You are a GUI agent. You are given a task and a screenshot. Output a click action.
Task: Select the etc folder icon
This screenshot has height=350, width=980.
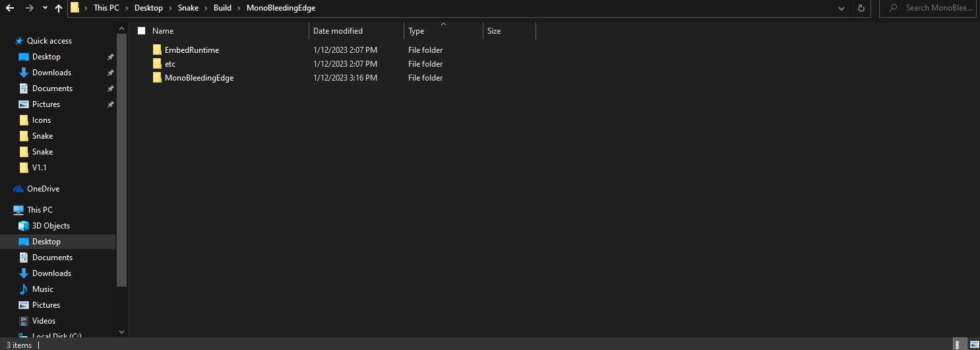[x=157, y=63]
